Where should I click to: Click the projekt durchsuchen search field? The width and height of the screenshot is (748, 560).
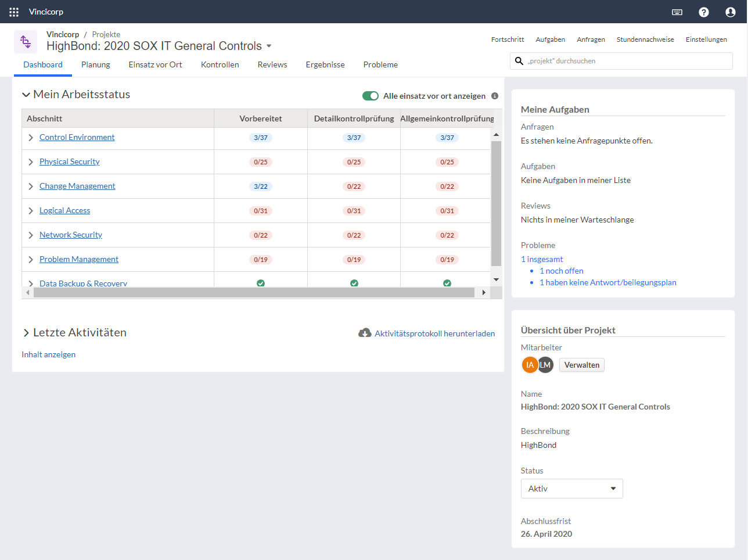coord(621,61)
